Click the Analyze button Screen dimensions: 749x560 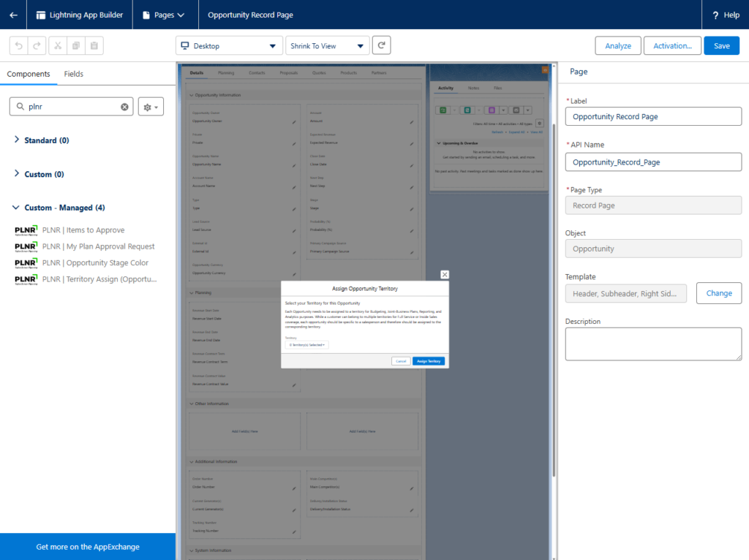coord(617,46)
